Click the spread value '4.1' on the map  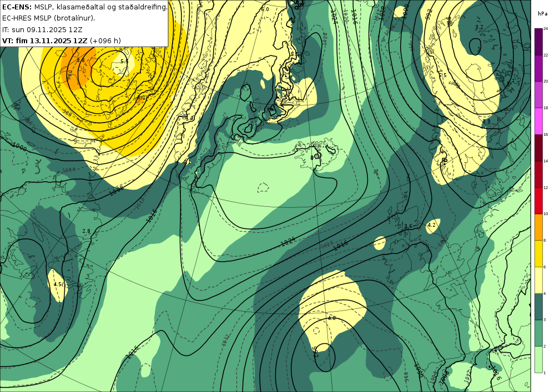[187, 161]
